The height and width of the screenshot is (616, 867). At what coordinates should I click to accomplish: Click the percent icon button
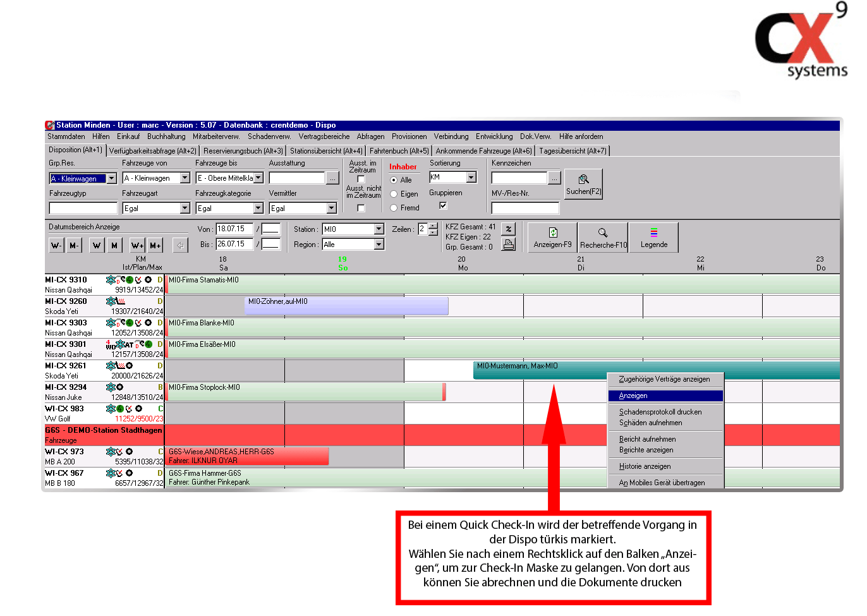click(x=509, y=229)
